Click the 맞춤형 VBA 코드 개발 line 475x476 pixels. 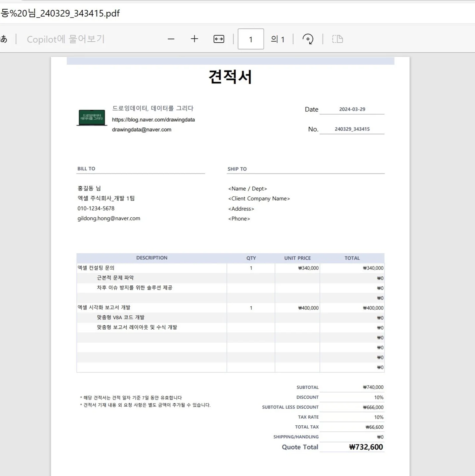[x=120, y=317]
